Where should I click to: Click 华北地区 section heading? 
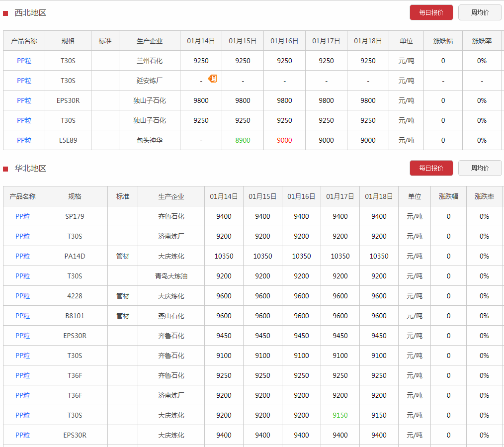[x=30, y=169]
